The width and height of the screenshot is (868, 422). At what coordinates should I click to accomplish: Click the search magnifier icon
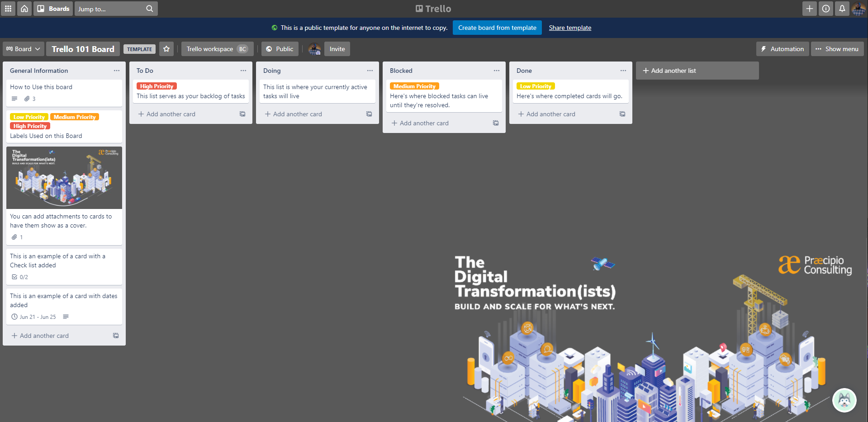tap(150, 9)
